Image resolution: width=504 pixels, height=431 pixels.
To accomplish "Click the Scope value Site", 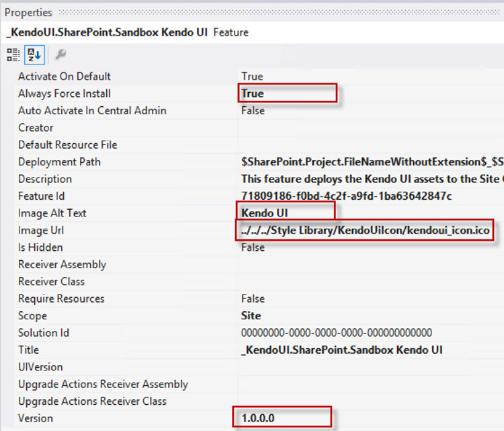I will tap(251, 316).
